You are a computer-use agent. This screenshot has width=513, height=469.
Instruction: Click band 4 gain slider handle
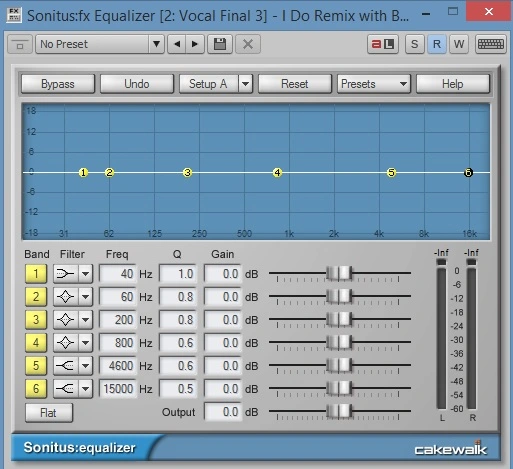tap(339, 343)
